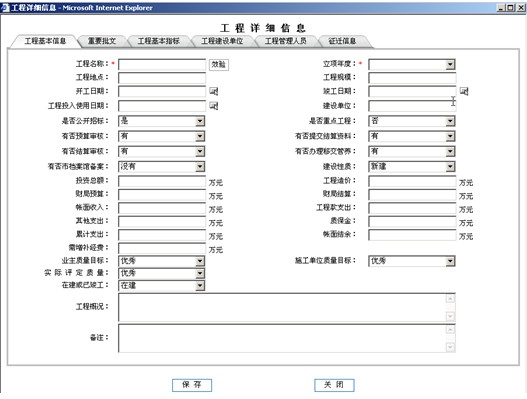Click the 效验 button next to 工程名称
Screen dimensions: 527x399
coord(219,65)
